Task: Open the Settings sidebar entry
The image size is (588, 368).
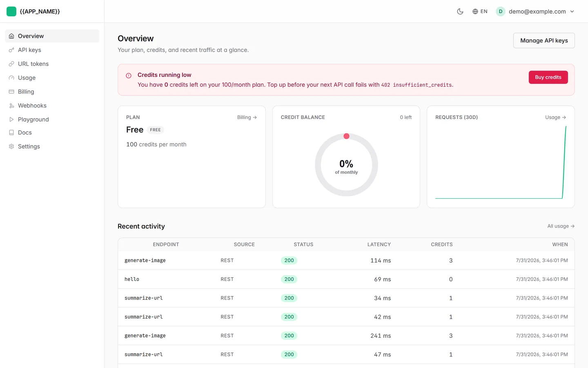Action: pos(52,146)
